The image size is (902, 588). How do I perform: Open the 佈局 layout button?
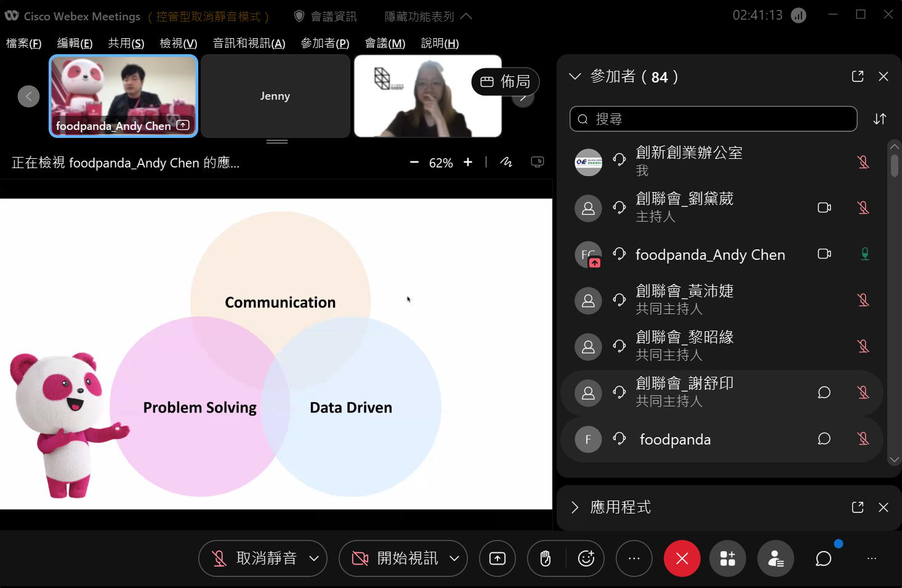point(505,81)
